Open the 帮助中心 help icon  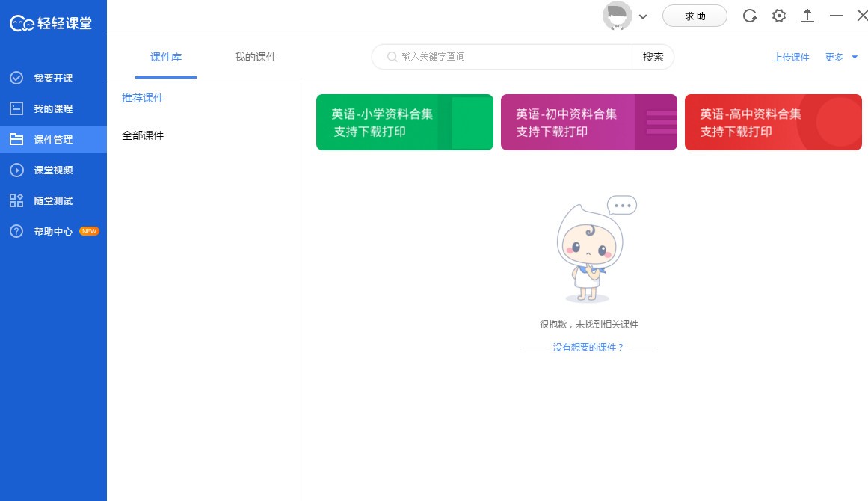(16, 231)
